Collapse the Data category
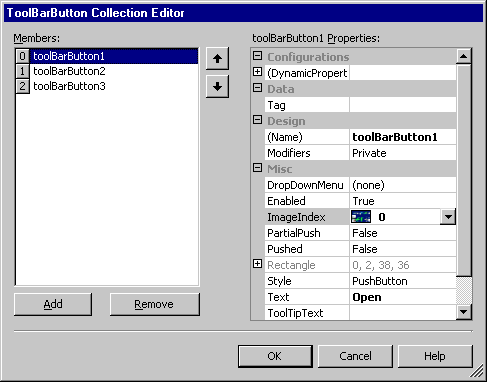 257,88
